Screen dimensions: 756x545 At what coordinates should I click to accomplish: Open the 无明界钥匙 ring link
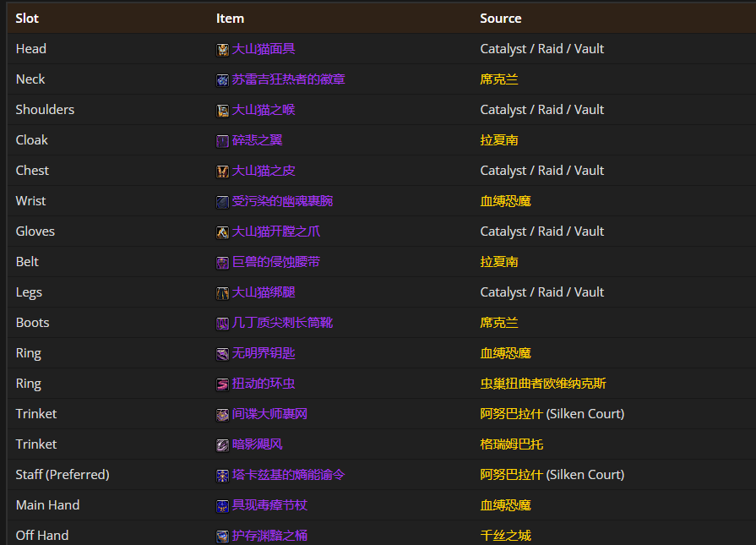tap(264, 353)
